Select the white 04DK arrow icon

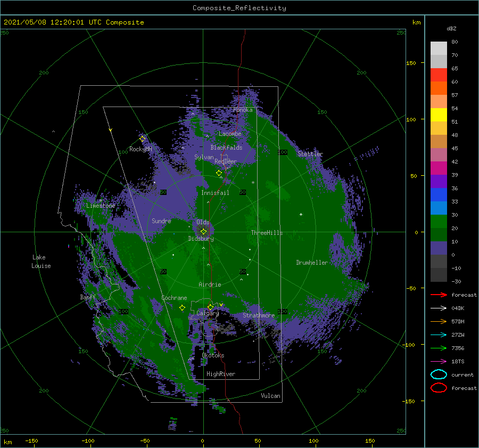click(439, 308)
